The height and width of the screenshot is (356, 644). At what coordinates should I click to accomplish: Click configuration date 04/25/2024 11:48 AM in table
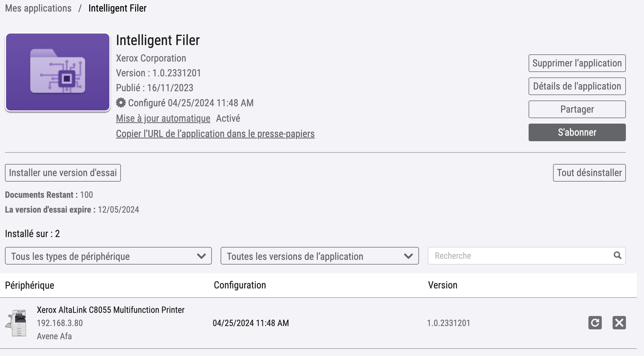point(251,323)
